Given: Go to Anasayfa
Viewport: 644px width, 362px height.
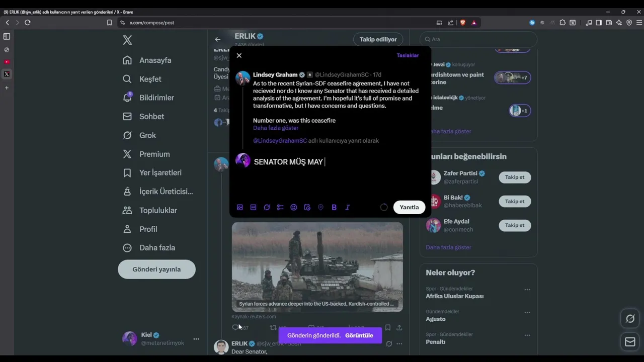Looking at the screenshot, I should pyautogui.click(x=147, y=60).
